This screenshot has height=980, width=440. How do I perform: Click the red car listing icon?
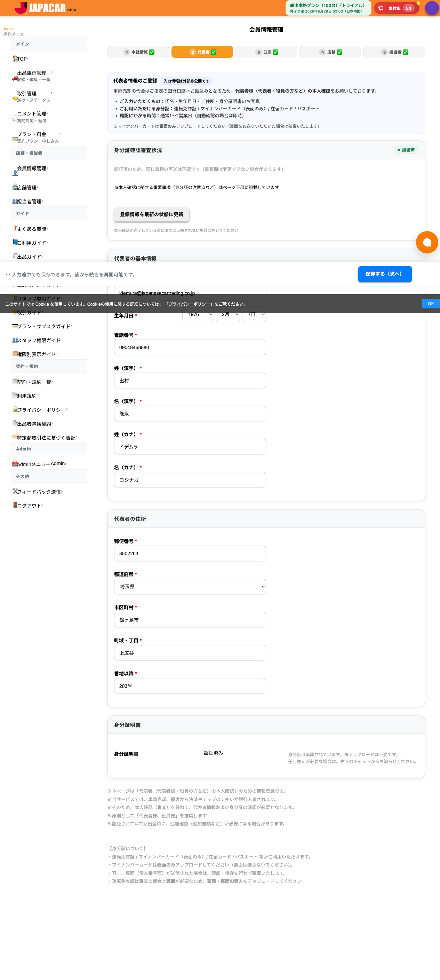point(15,78)
